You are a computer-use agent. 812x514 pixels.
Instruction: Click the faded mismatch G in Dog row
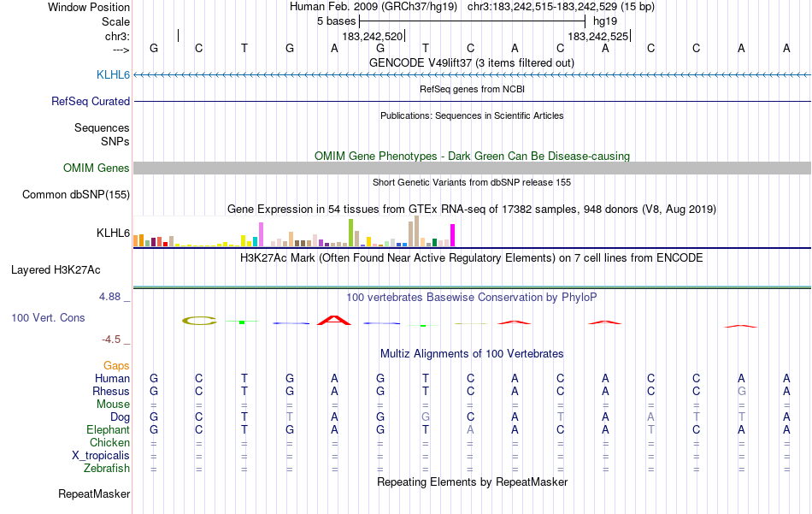click(425, 417)
